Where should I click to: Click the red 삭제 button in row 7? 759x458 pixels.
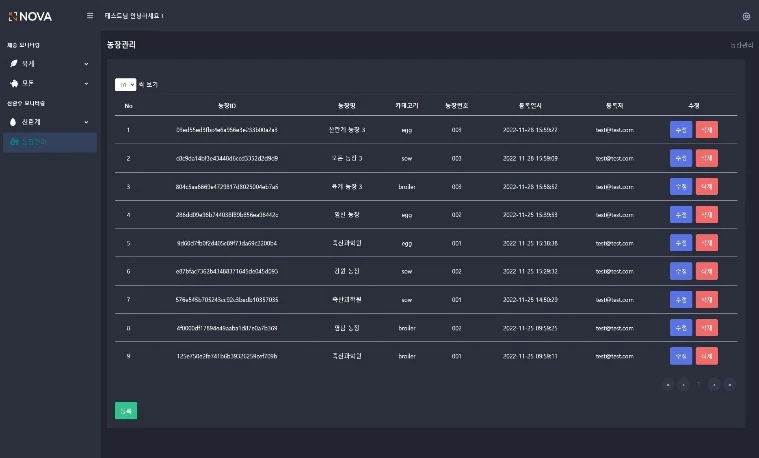707,299
